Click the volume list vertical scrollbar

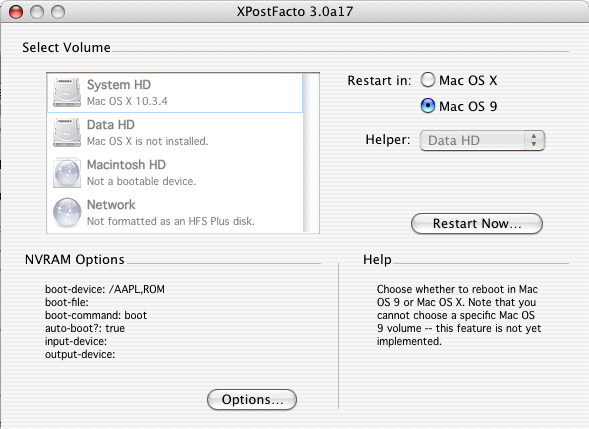(311, 153)
